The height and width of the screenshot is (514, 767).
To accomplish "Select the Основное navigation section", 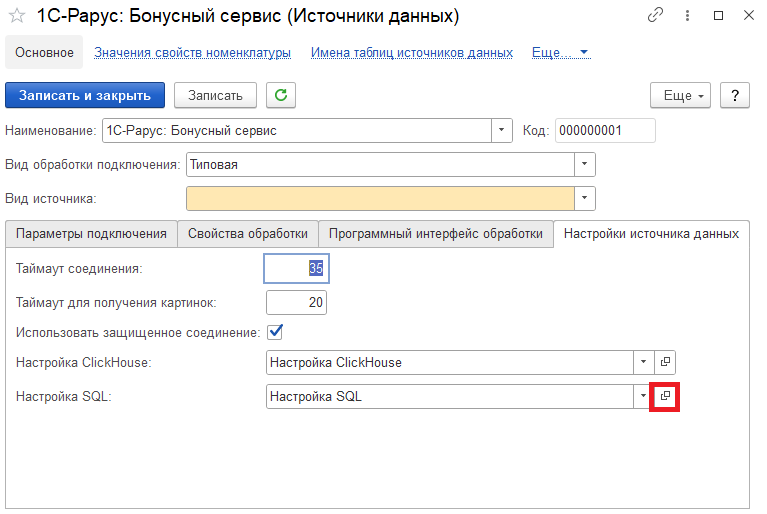I will (x=44, y=52).
